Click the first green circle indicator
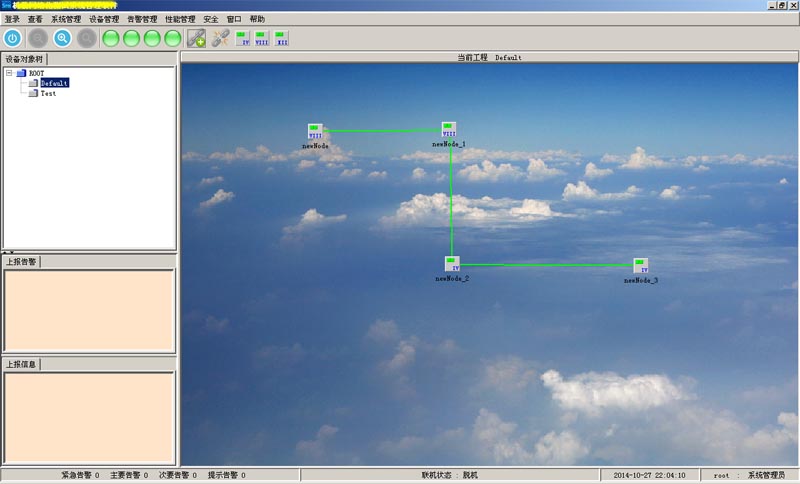 pos(111,39)
